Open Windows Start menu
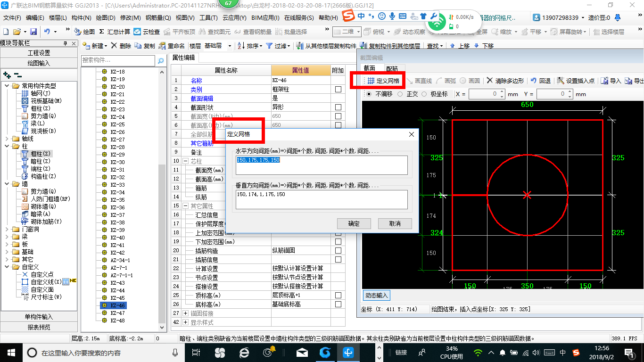Screen dimensions: 644x362 pos(11,352)
